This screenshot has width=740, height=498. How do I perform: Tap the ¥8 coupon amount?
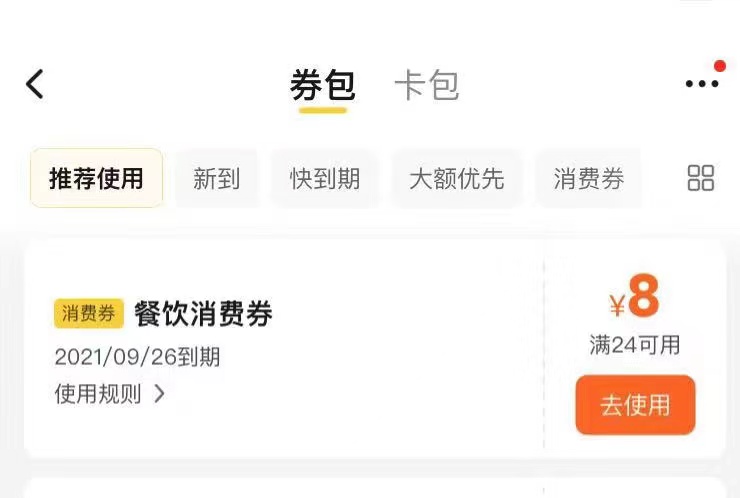[634, 296]
